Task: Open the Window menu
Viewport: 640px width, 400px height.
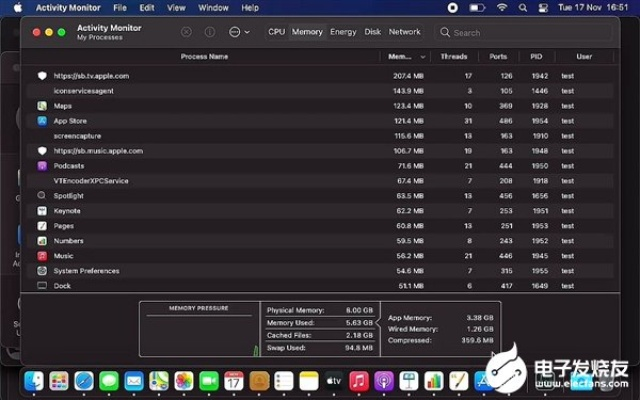Action: (x=211, y=6)
